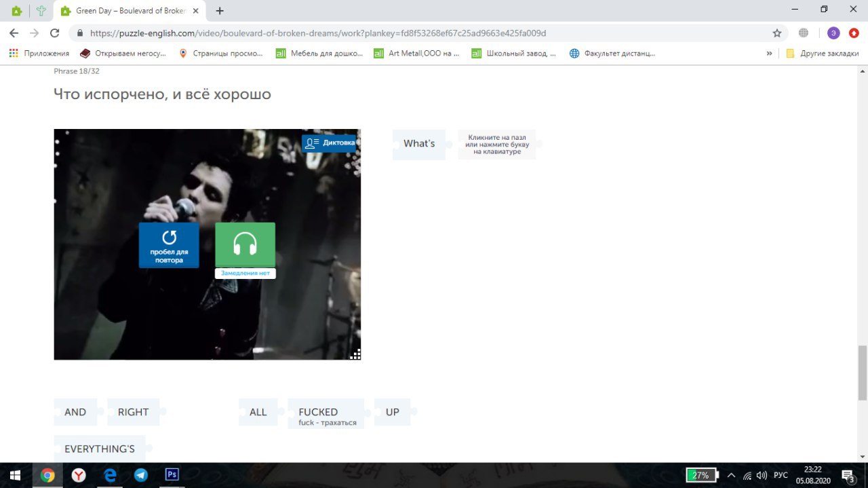Click the battery 27% indicator
The height and width of the screenshot is (488, 868).
(x=701, y=475)
